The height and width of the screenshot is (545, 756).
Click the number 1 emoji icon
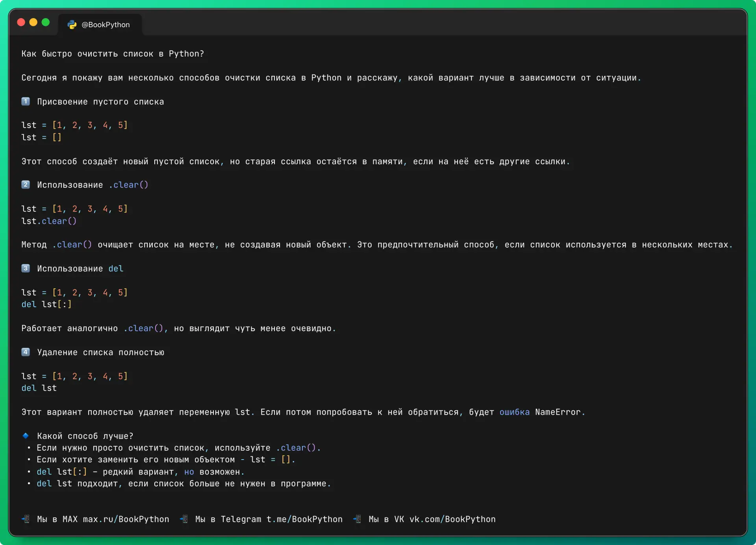pyautogui.click(x=26, y=102)
